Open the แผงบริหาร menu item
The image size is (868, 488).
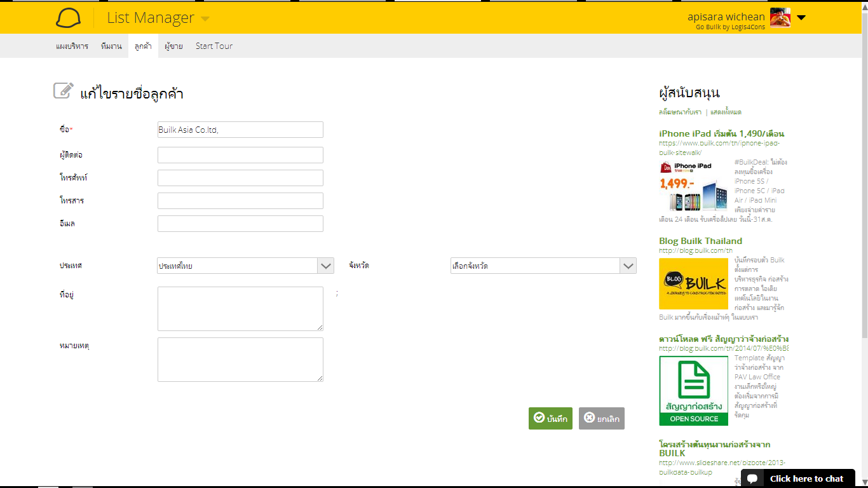72,46
